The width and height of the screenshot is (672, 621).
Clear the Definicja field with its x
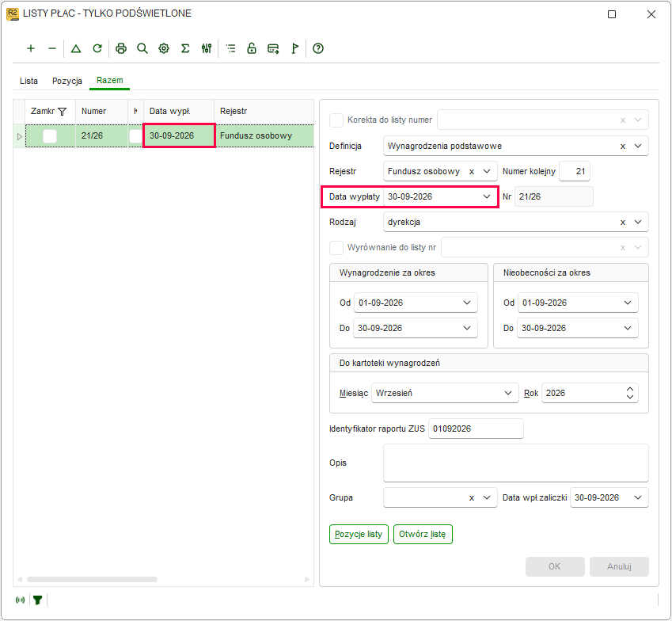coord(623,147)
